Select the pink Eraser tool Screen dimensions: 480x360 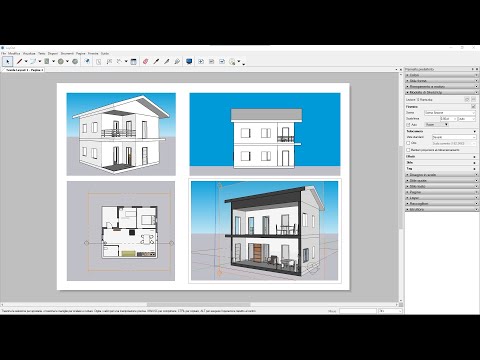point(145,61)
